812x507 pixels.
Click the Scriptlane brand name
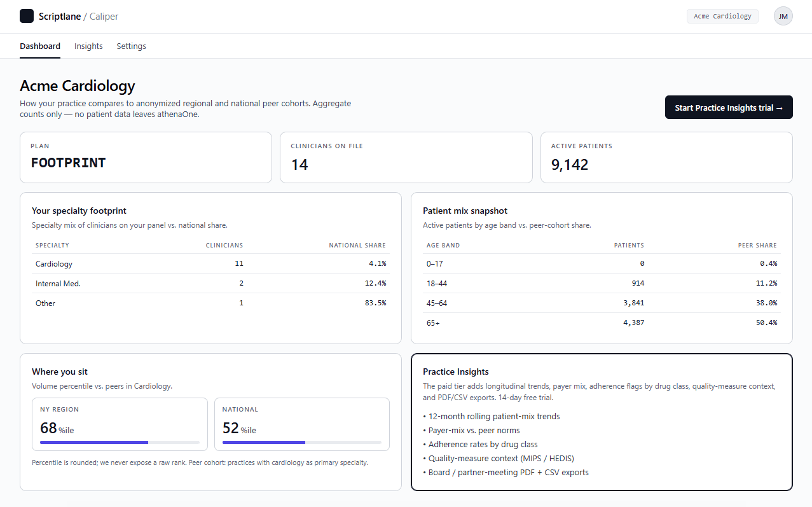tap(60, 17)
